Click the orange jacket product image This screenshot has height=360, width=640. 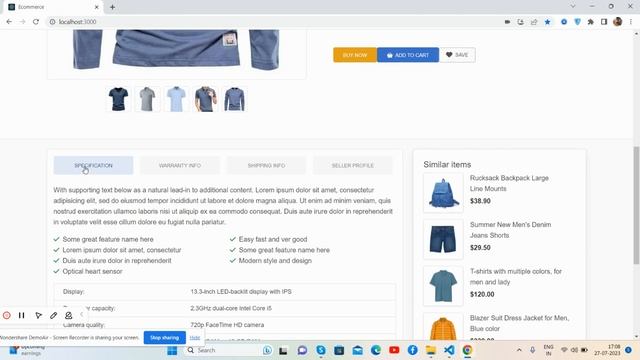point(443,327)
